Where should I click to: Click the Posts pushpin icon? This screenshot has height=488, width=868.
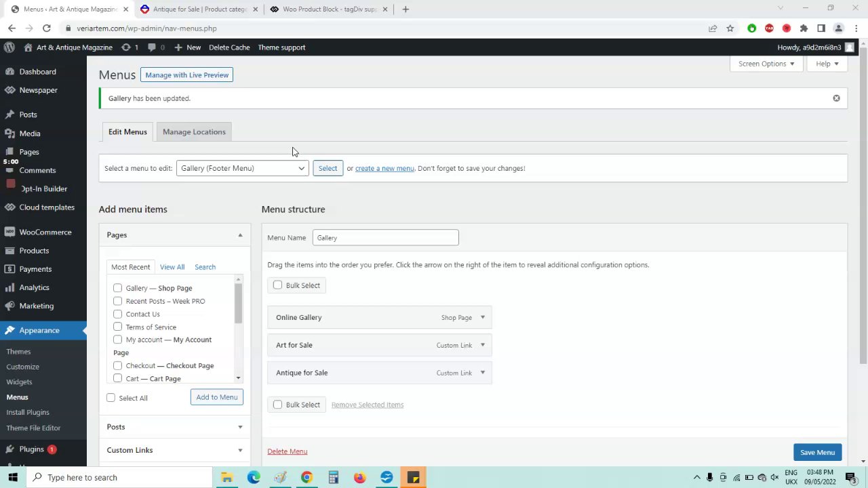(x=9, y=115)
